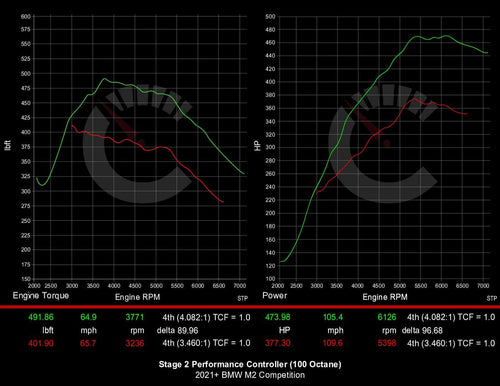Click the STP label under the power chart
Image resolution: width=500 pixels, height=386 pixels.
click(492, 298)
